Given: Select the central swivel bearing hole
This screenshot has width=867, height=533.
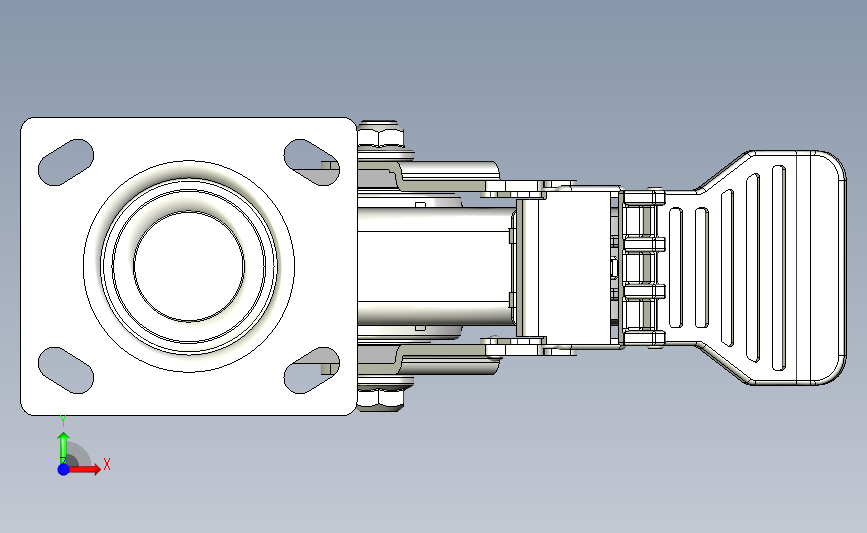Looking at the screenshot, I should coord(189,266).
